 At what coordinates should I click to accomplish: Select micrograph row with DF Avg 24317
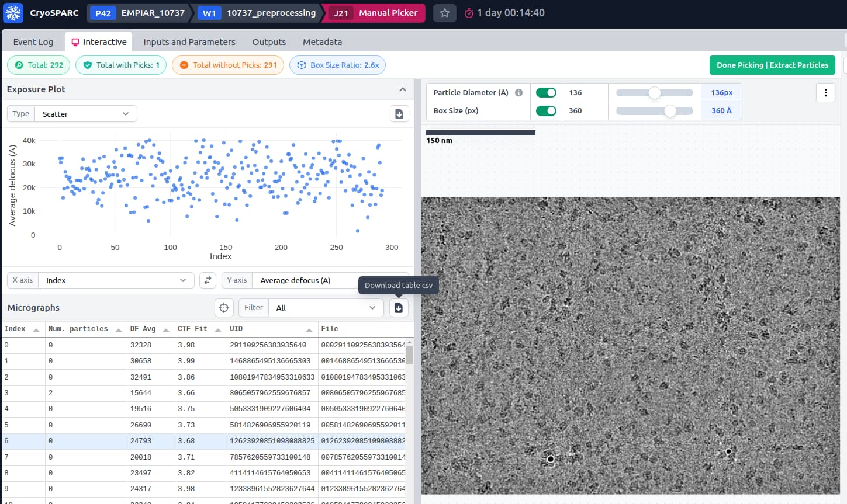coord(204,489)
